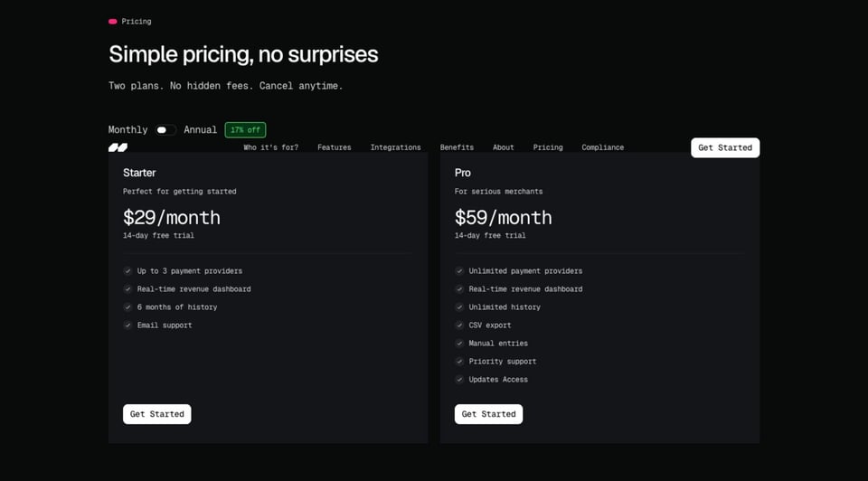Go to Features in the navbar

tap(335, 147)
